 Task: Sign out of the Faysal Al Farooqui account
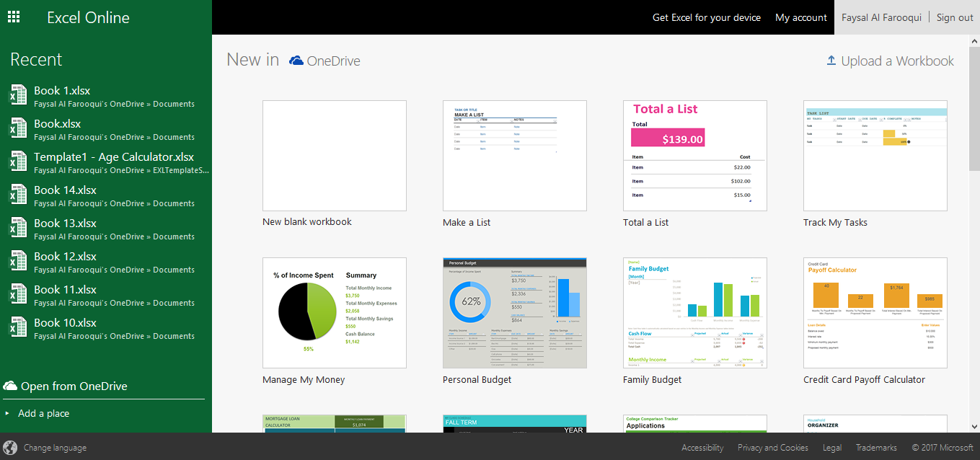(954, 17)
